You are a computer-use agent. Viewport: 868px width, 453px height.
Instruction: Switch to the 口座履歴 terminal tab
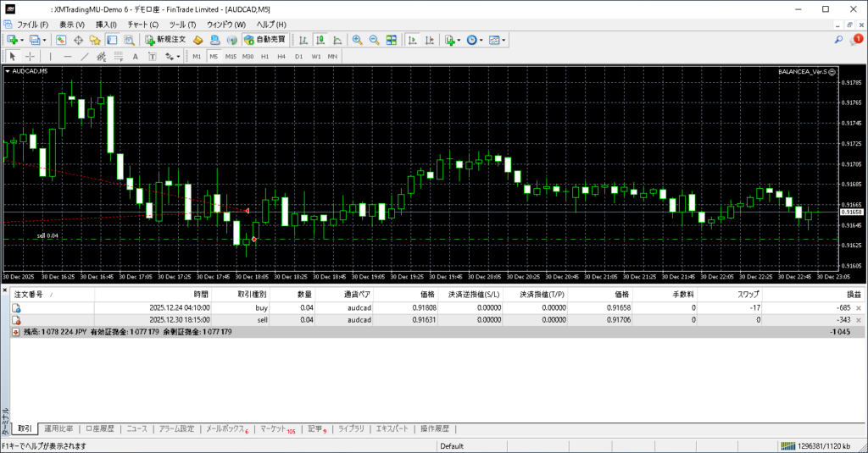point(100,429)
